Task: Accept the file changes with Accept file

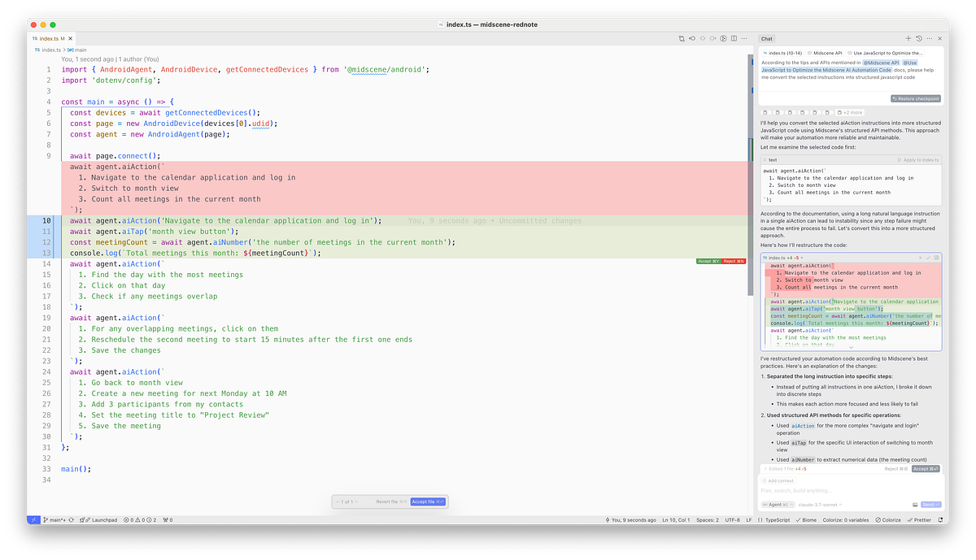Action: (428, 501)
